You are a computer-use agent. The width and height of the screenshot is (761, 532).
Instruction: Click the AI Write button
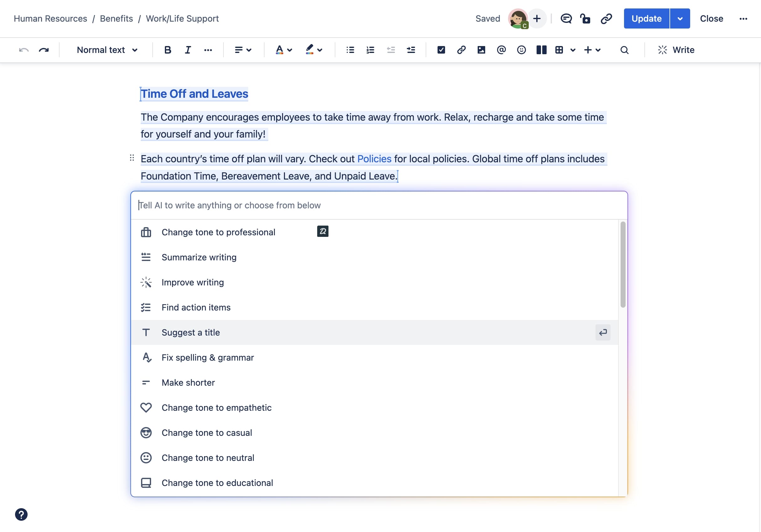coord(676,50)
